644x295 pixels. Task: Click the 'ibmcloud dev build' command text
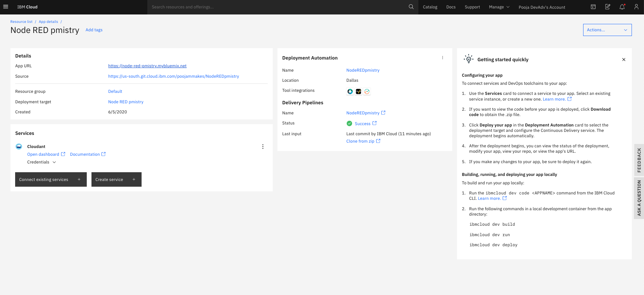492,224
